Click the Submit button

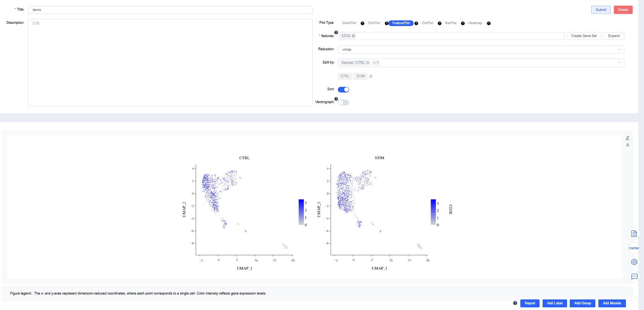pos(601,10)
